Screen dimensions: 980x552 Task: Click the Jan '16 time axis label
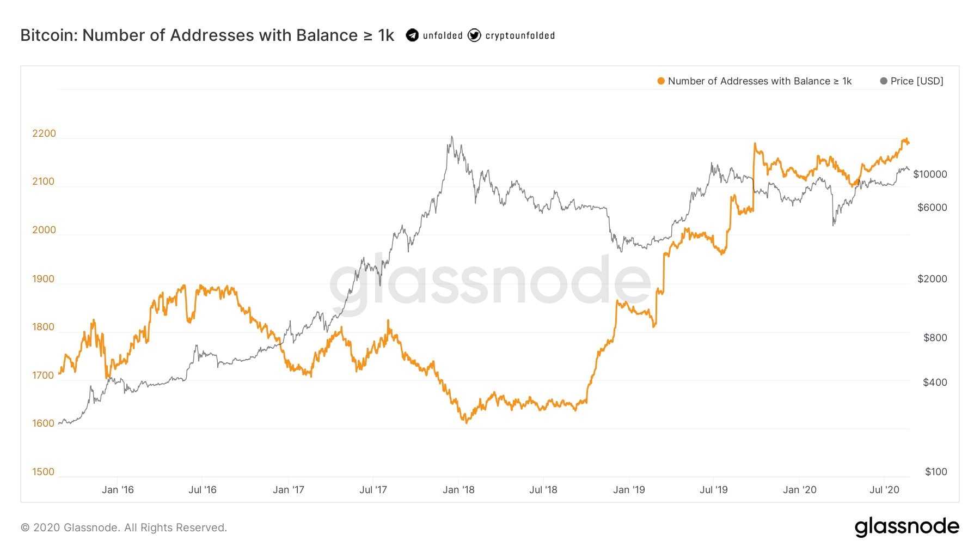[118, 490]
